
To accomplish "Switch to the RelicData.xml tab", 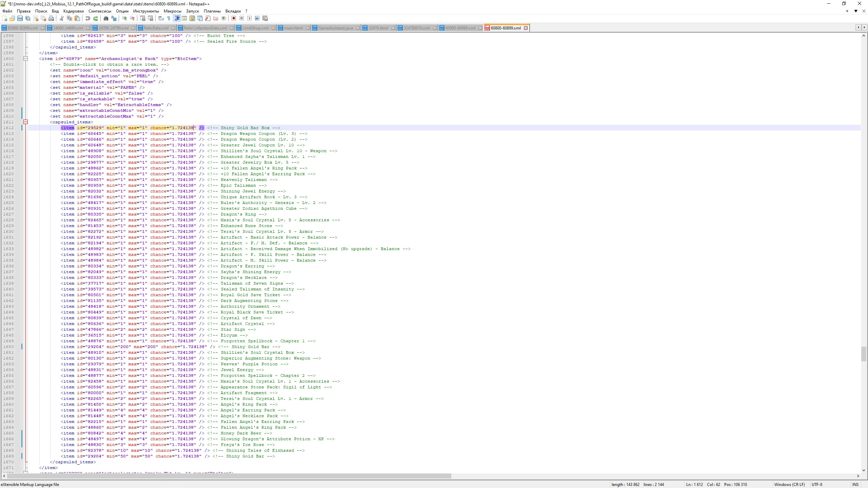I will [156, 28].
